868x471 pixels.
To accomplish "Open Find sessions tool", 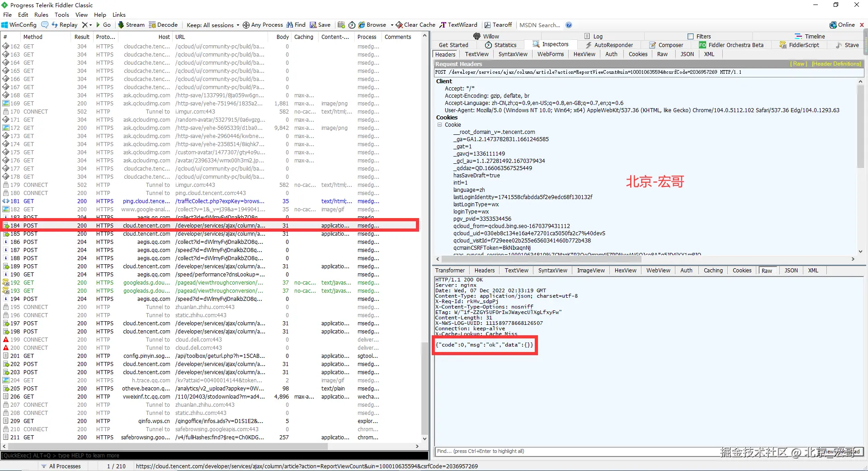I will coord(296,25).
